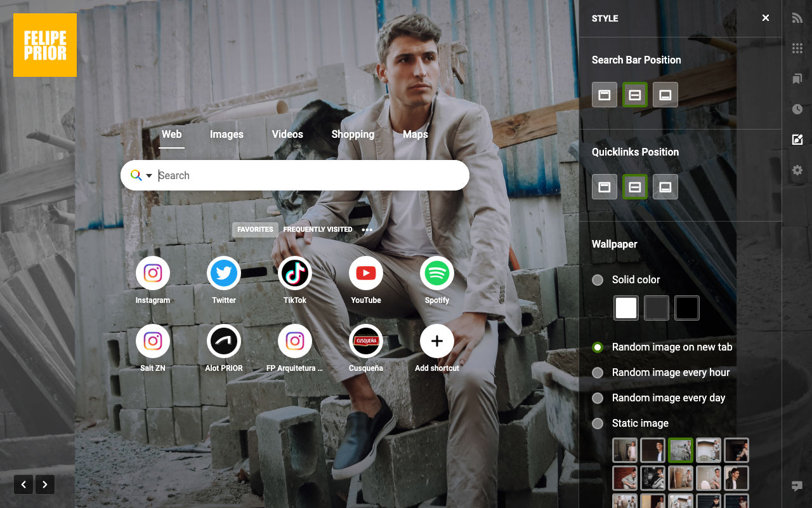Open the YouTube shortcut
This screenshot has height=508, width=812.
(366, 273)
